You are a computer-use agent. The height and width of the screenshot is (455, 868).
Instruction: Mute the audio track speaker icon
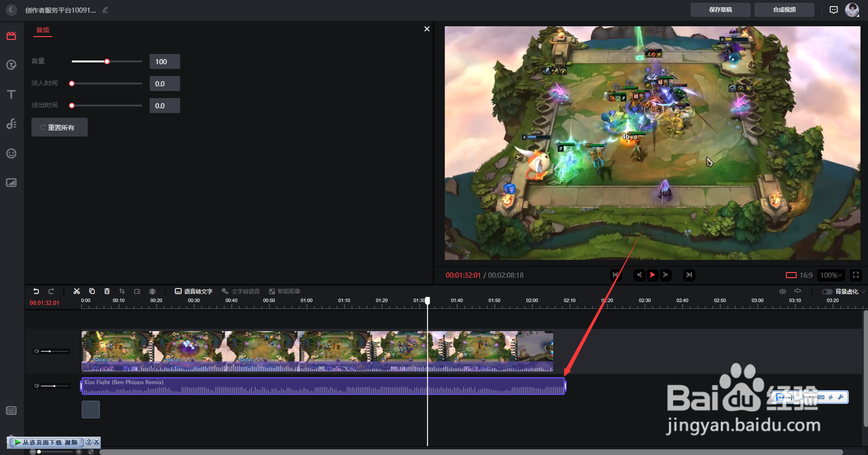(36, 386)
